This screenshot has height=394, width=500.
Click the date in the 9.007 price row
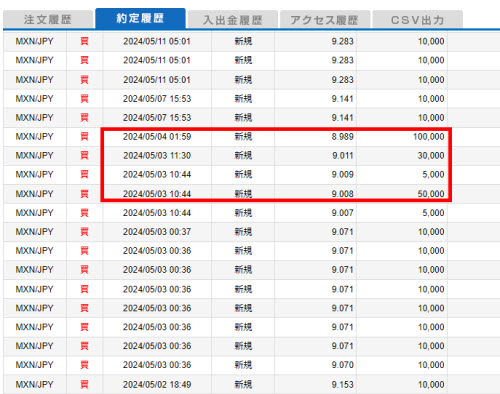click(157, 213)
